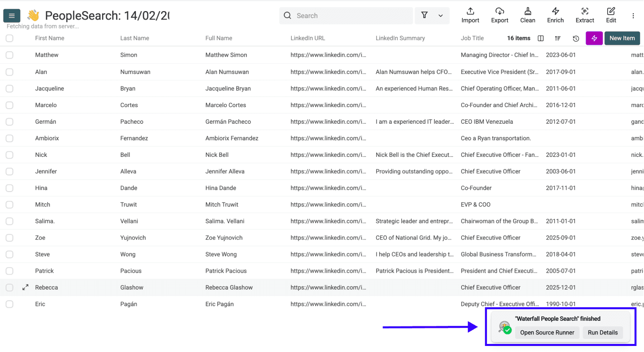Select the Extract tool

[585, 15]
